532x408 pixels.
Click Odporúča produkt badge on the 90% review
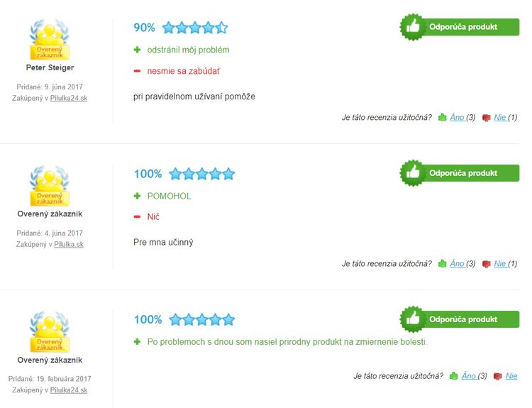tap(460, 27)
